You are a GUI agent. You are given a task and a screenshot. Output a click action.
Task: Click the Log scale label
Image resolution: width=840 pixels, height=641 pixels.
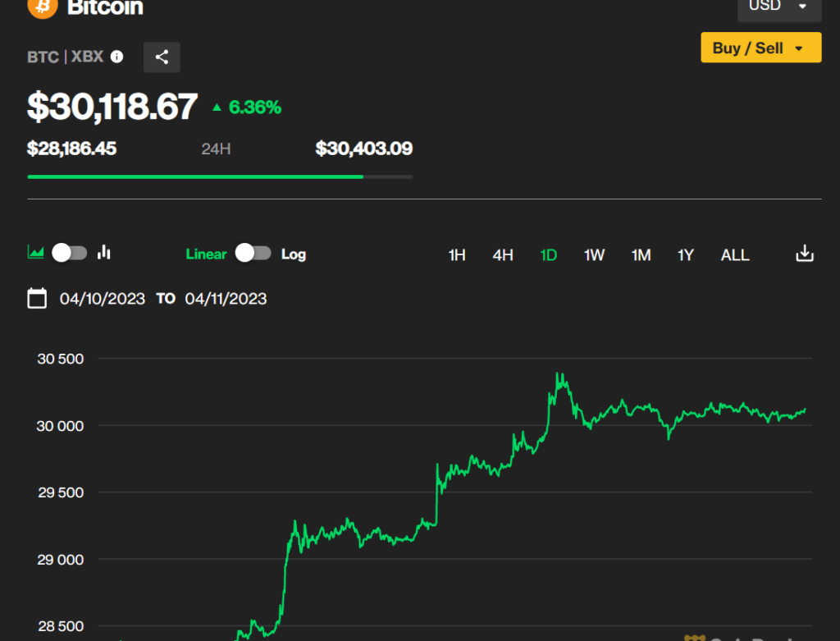coord(294,254)
